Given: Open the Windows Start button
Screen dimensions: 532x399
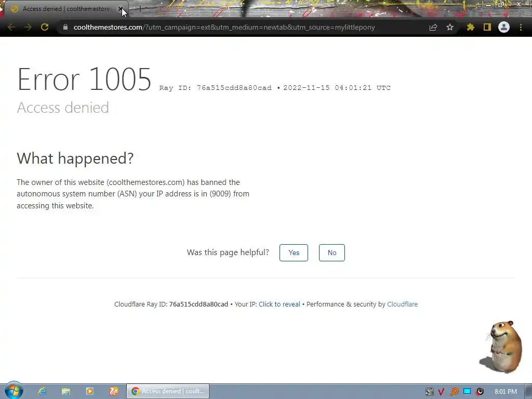Looking at the screenshot, I should pyautogui.click(x=14, y=391).
